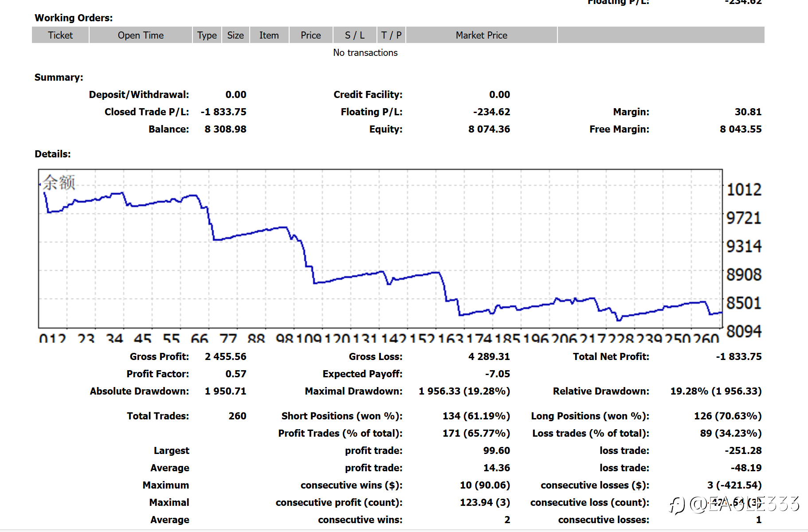Click the S / L column header

tap(355, 35)
